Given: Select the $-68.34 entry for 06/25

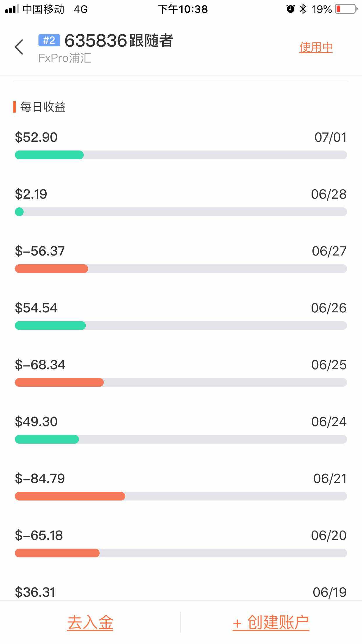Looking at the screenshot, I should click(181, 373).
